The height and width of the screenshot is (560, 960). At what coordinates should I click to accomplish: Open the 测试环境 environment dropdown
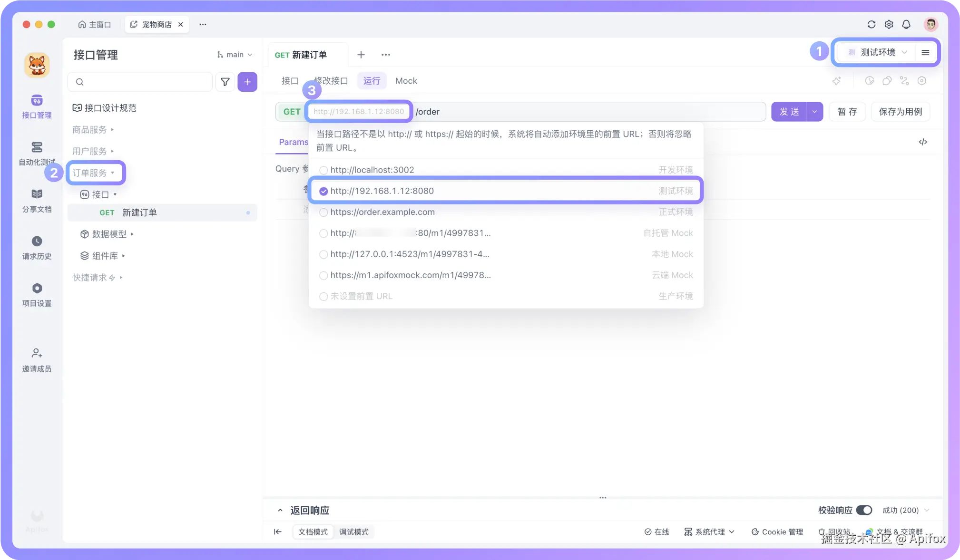pos(878,52)
